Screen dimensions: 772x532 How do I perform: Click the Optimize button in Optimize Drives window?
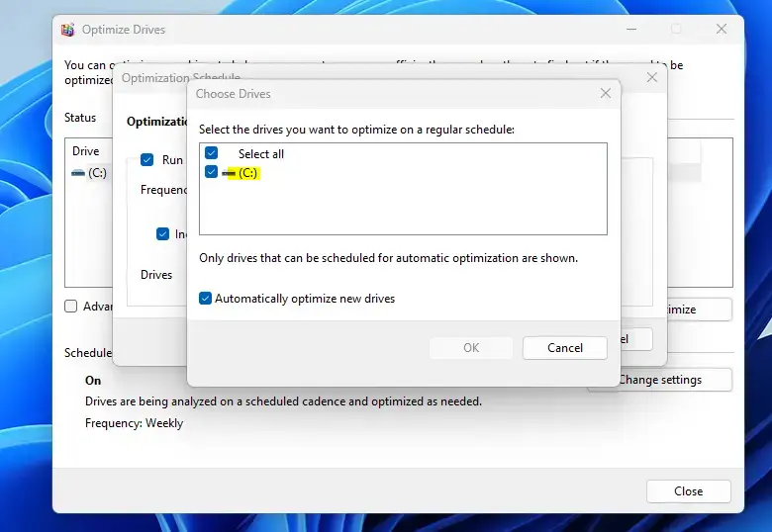(x=699, y=310)
